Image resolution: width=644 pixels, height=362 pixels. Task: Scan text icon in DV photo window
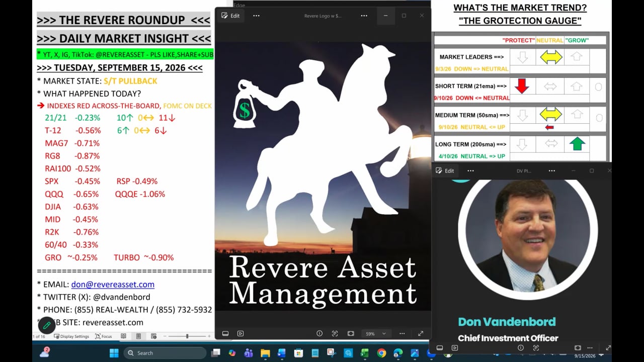[x=536, y=347]
